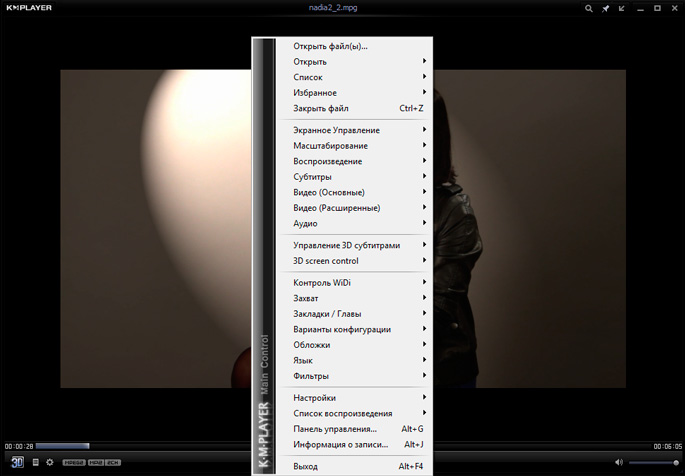Choose Открыть файл(ы)... menu item
The height and width of the screenshot is (476, 685).
pos(354,46)
